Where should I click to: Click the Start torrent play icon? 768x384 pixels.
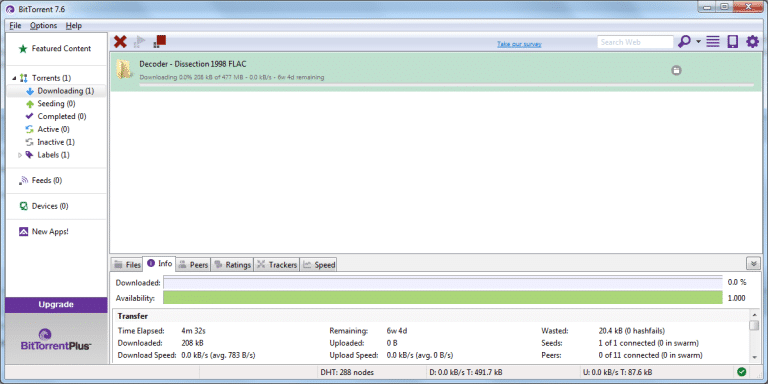point(140,42)
